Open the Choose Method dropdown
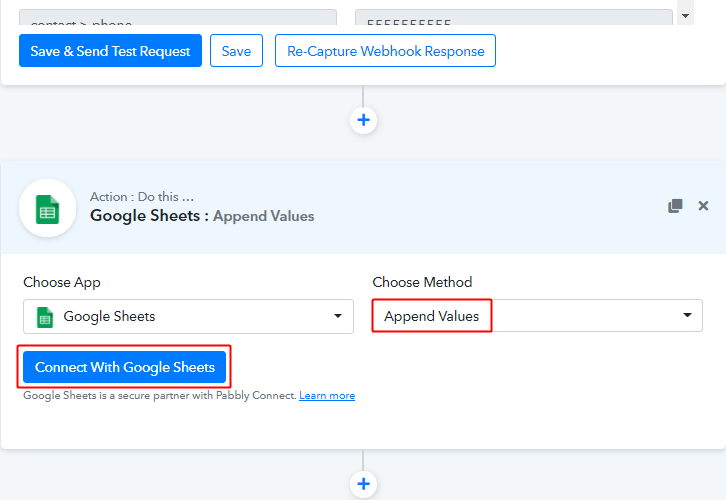Screen dimensions: 726x500 point(537,316)
